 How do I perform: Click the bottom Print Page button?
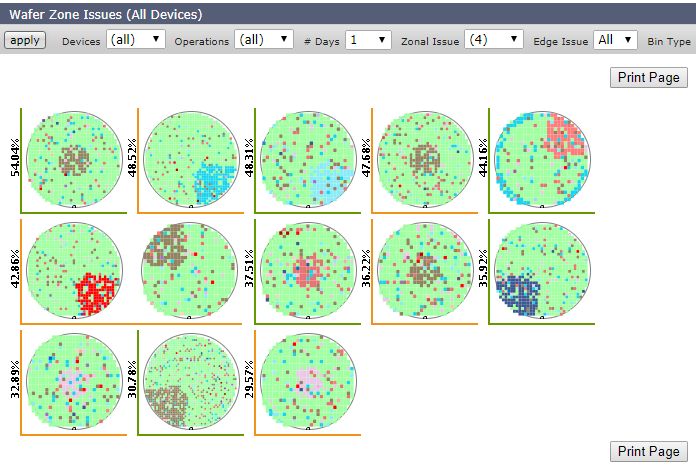tap(649, 451)
